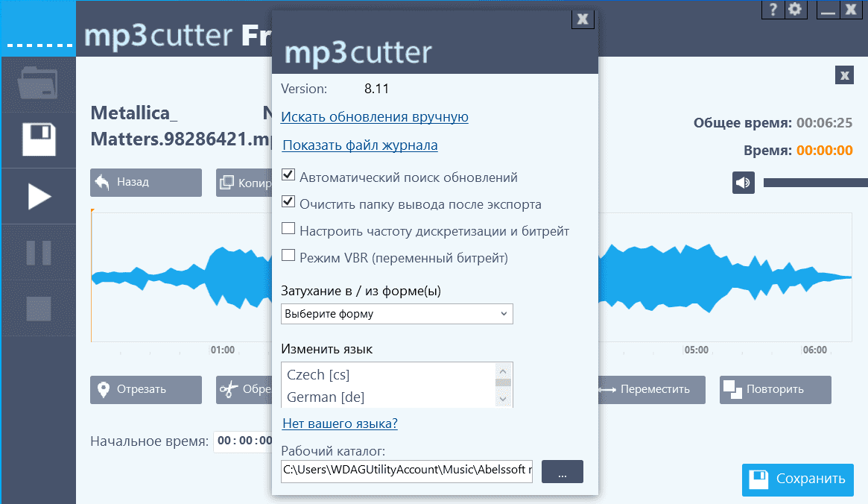Click the version number 8.11

point(376,89)
